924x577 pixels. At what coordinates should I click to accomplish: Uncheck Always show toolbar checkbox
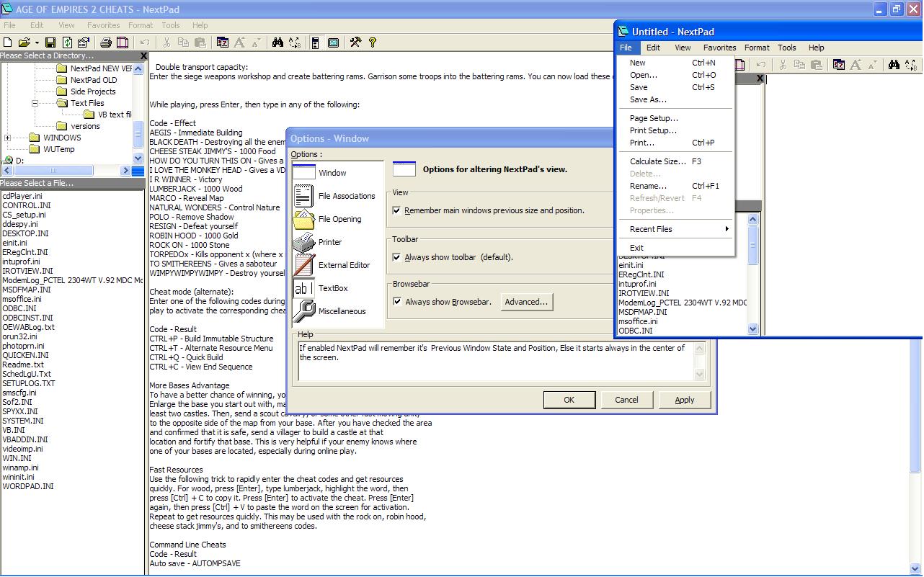(397, 257)
